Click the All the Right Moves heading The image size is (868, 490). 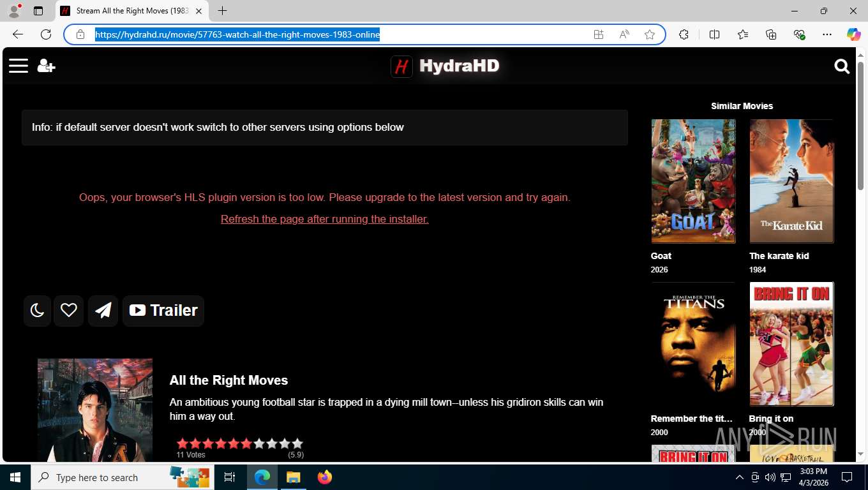click(x=228, y=380)
